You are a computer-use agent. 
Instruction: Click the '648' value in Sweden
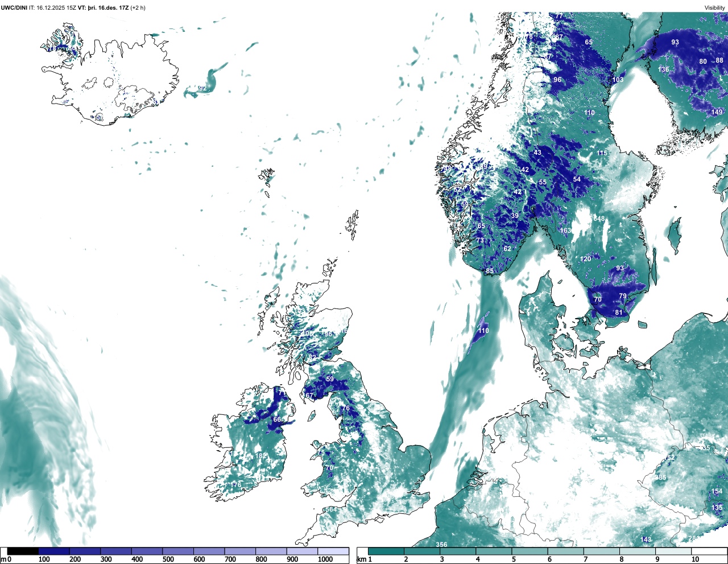coord(599,219)
